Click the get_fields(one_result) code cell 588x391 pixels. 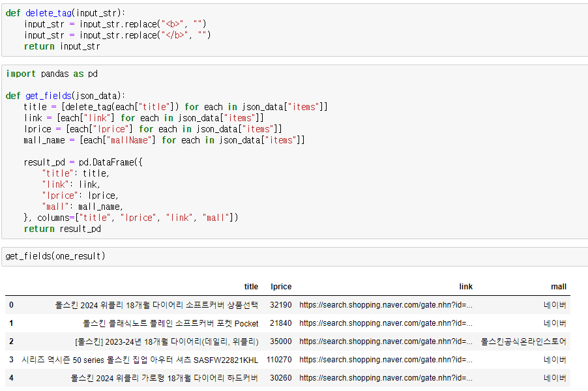[x=295, y=256]
